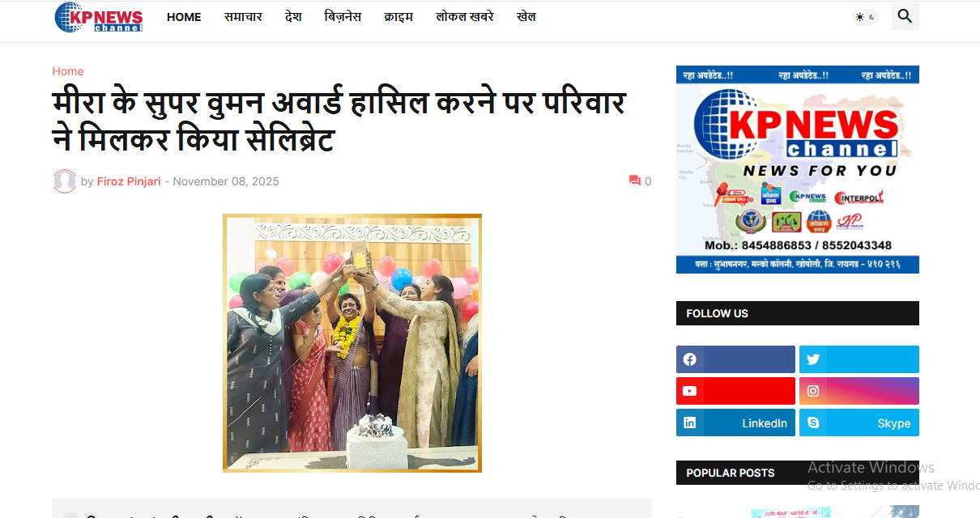
Task: Open the search magnifier icon
Action: click(905, 16)
